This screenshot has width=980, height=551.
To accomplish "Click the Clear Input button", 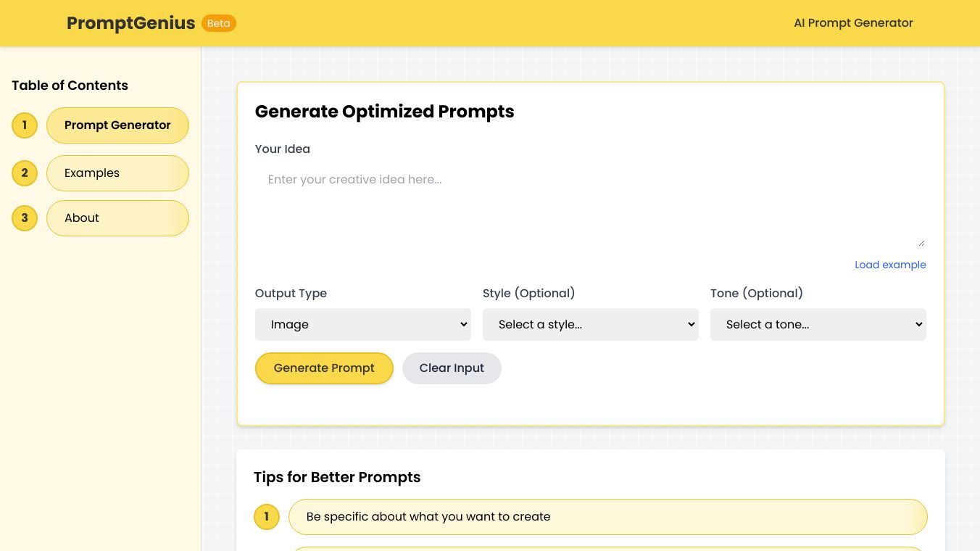I will (452, 368).
